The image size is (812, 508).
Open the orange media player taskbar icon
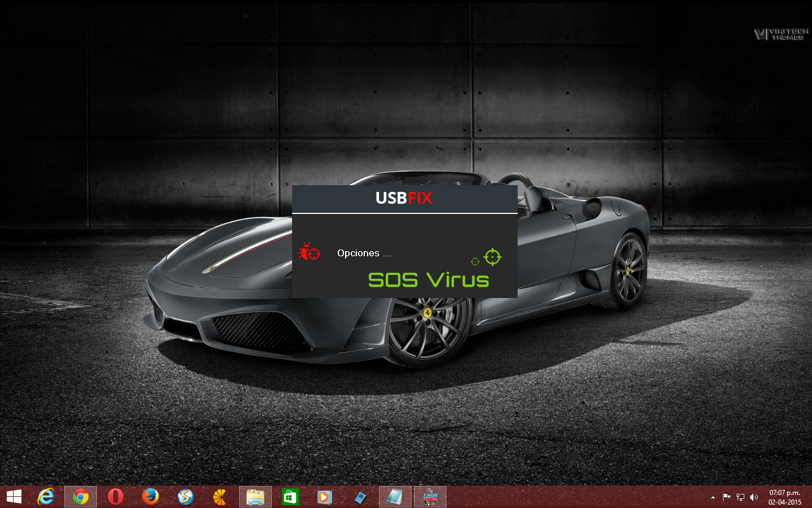pyautogui.click(x=324, y=497)
